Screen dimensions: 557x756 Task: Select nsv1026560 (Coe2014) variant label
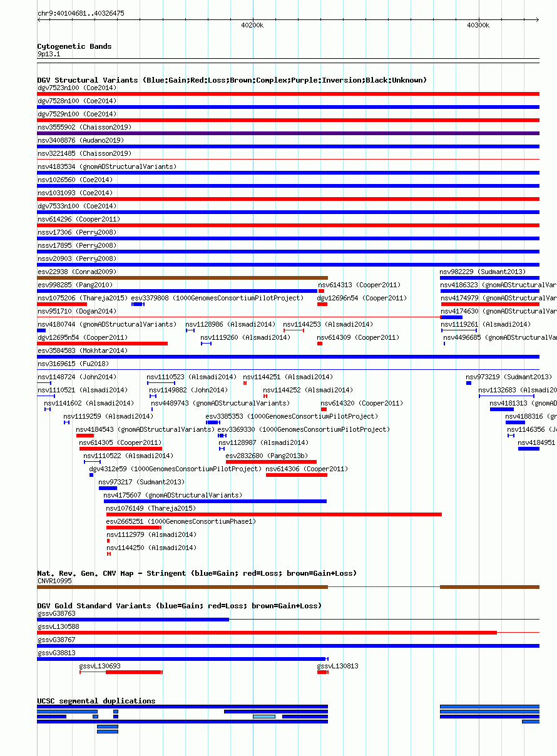(75, 180)
